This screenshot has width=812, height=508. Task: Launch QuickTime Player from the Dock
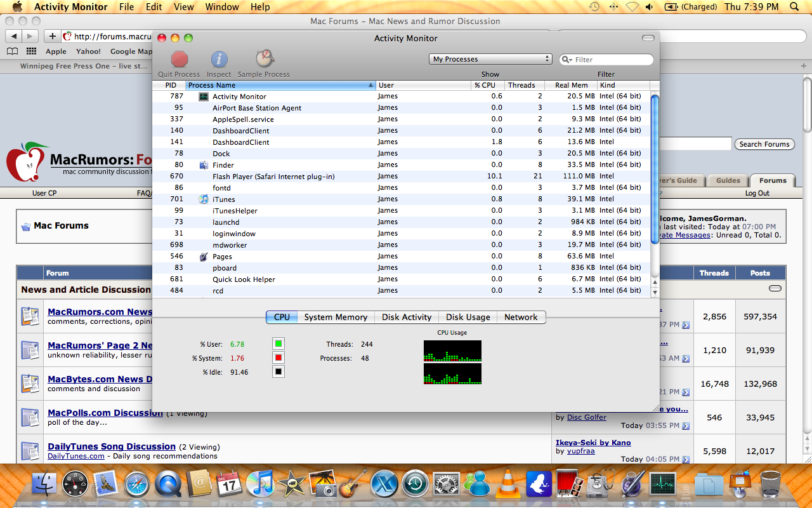(x=167, y=485)
